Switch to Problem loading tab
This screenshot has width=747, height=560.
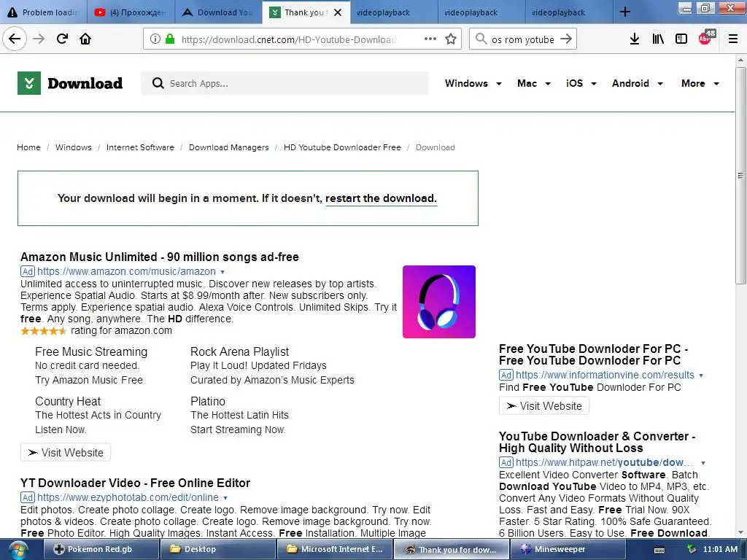(43, 12)
